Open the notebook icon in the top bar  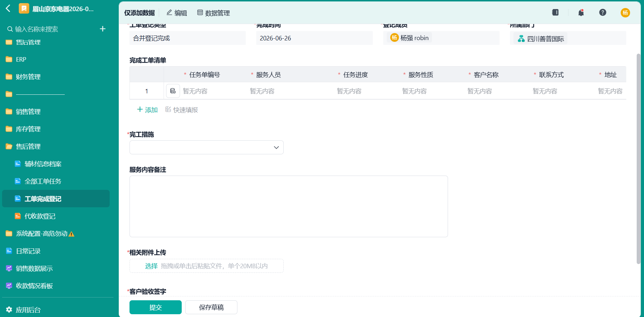pyautogui.click(x=555, y=13)
